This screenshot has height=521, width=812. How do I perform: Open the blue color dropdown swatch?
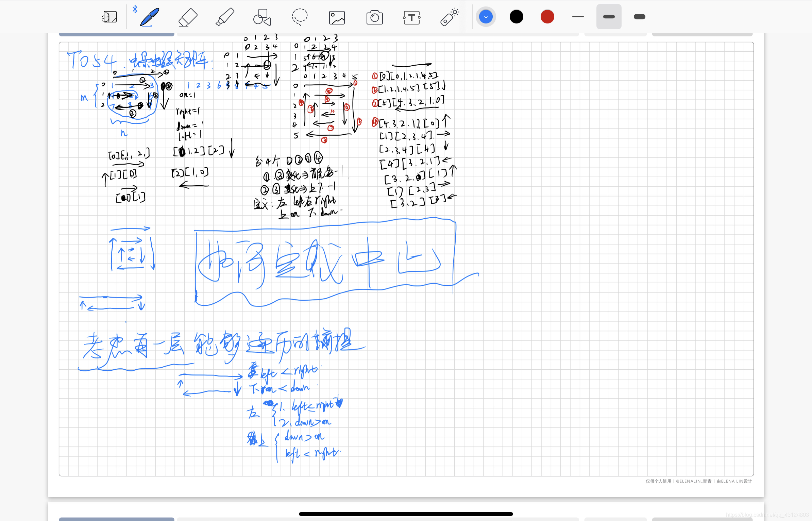(486, 17)
